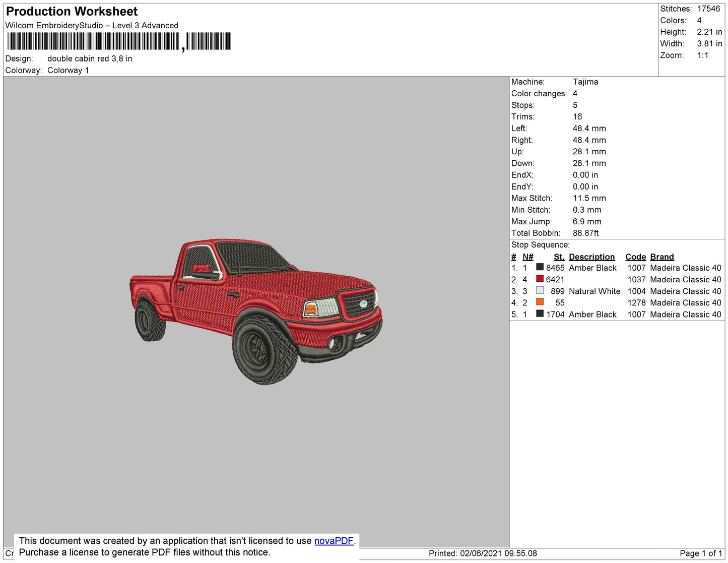
Task: Click the Up value 28.1 mm
Action: [x=589, y=151]
